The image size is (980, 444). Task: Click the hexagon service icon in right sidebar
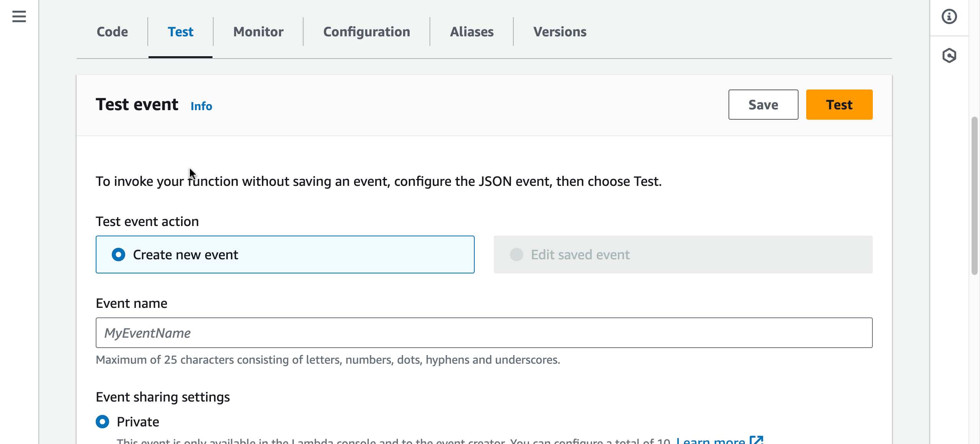pos(949,55)
